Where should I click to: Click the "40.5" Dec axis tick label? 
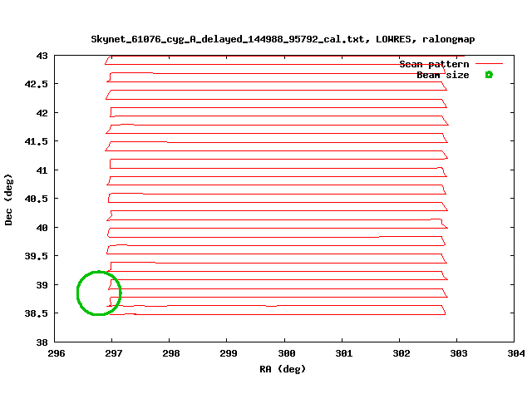click(37, 199)
